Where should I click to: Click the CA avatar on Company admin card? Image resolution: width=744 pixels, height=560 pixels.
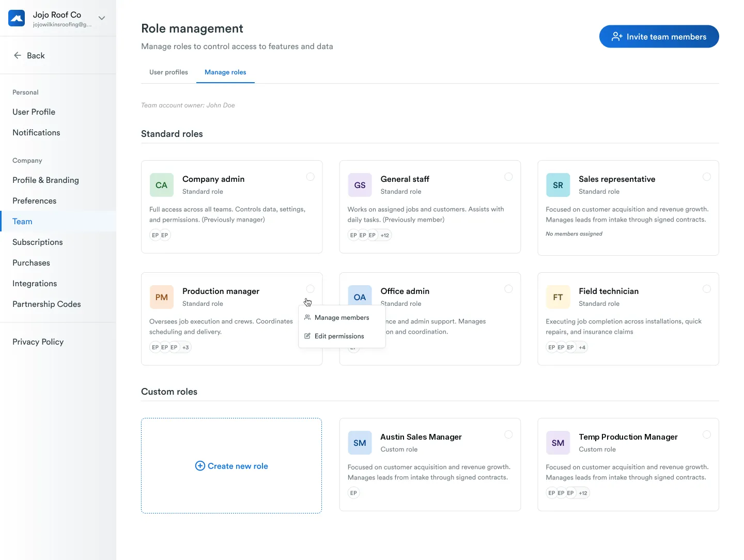[x=161, y=185]
